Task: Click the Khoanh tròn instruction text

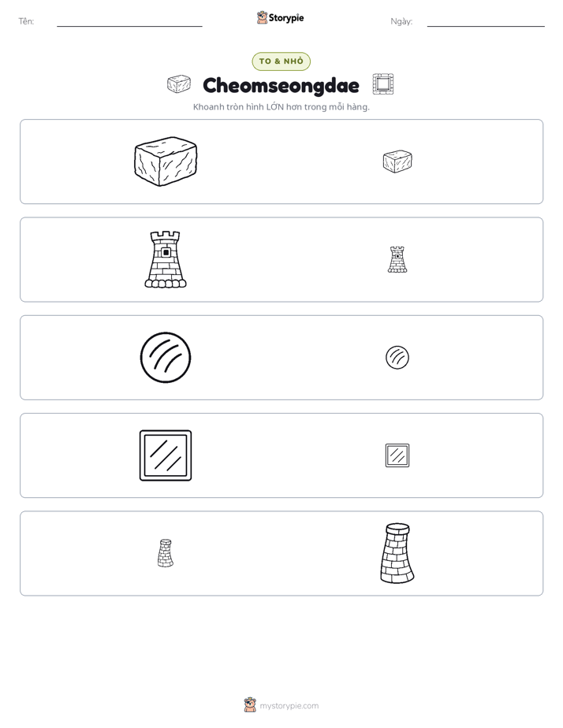Action: (x=281, y=107)
